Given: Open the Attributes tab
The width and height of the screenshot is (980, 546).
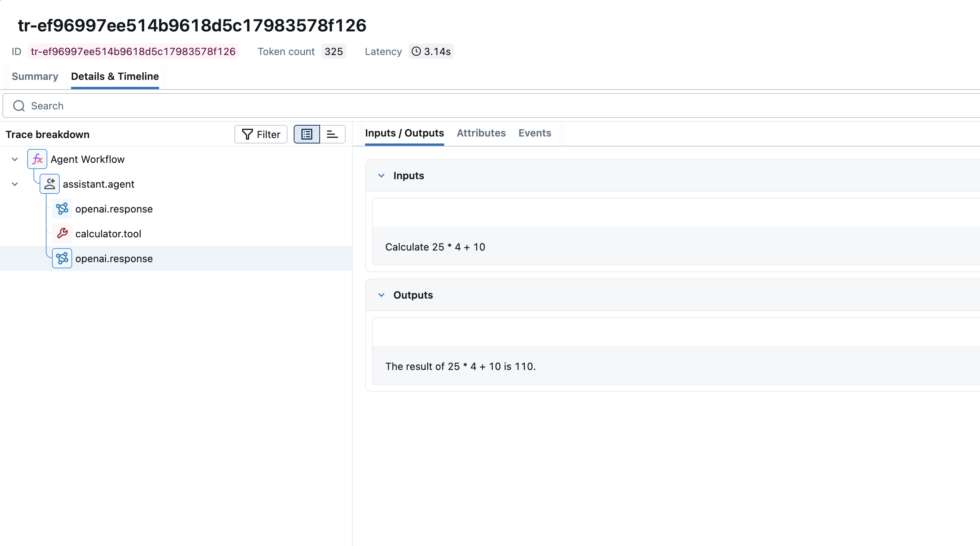Looking at the screenshot, I should [x=481, y=133].
